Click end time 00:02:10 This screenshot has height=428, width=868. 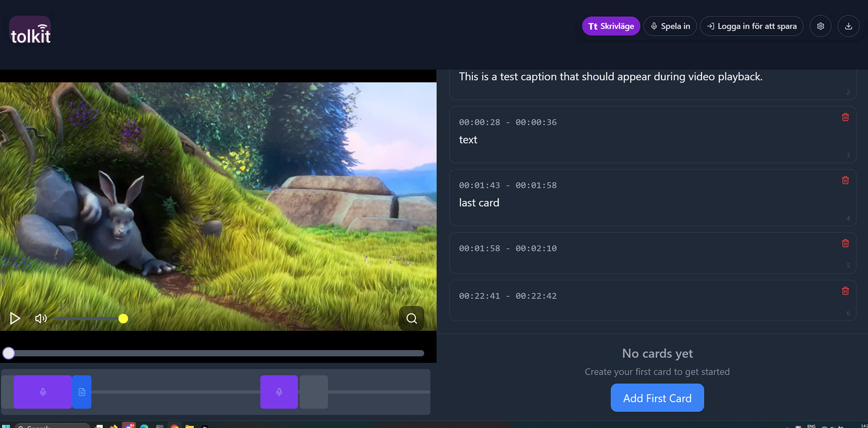pyautogui.click(x=536, y=248)
